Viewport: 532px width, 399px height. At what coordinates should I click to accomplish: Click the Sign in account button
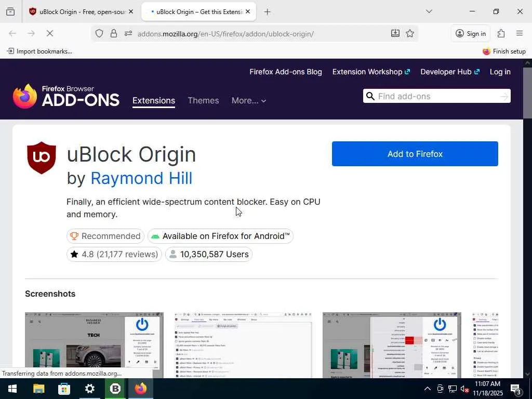(471, 33)
